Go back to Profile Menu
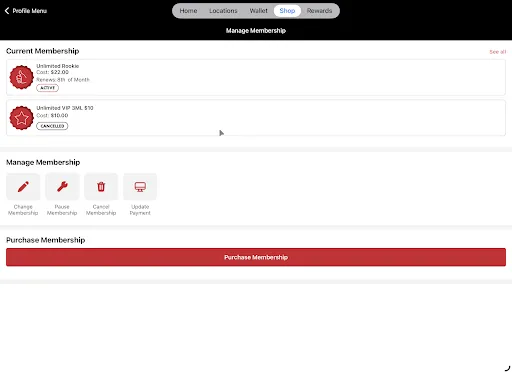The width and height of the screenshot is (512, 373). [26, 11]
